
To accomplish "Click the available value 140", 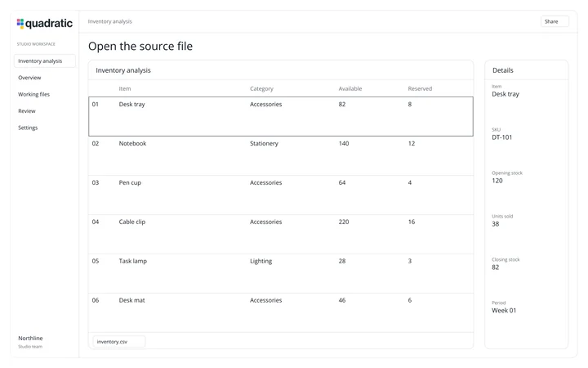I will (344, 143).
